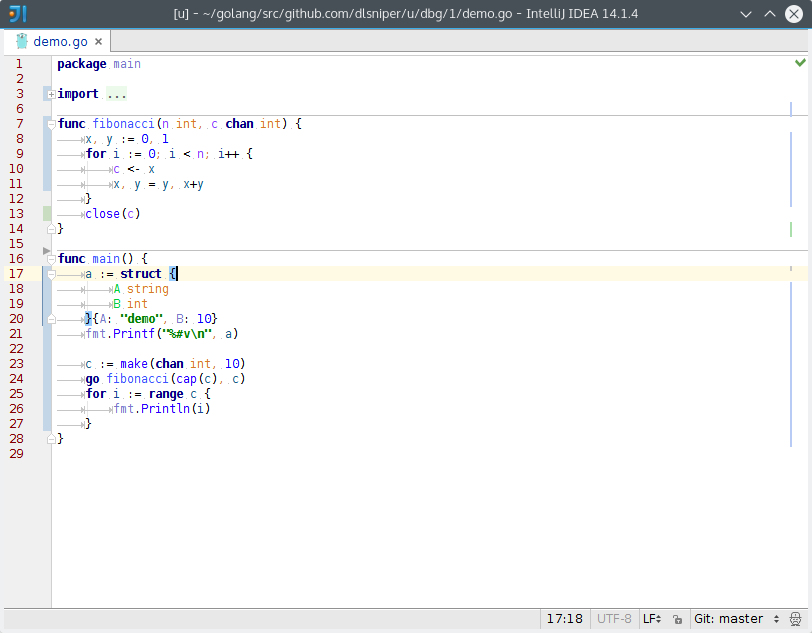
Task: Minimize window with the down chevron button
Action: tap(746, 14)
